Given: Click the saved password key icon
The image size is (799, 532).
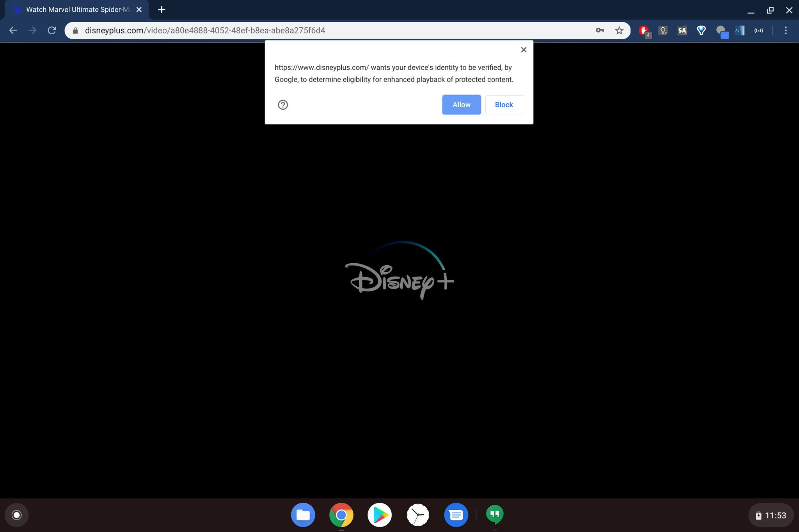Looking at the screenshot, I should tap(600, 30).
